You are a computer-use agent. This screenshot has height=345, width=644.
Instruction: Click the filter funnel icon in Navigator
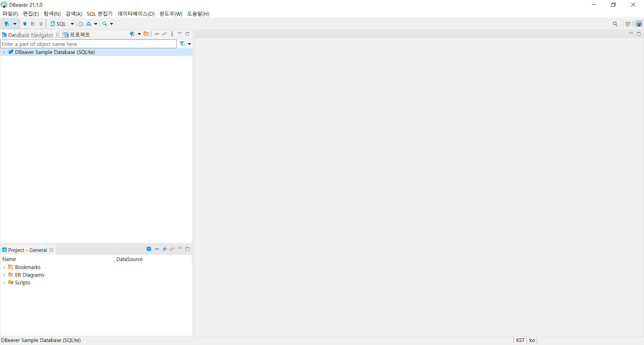pos(182,44)
